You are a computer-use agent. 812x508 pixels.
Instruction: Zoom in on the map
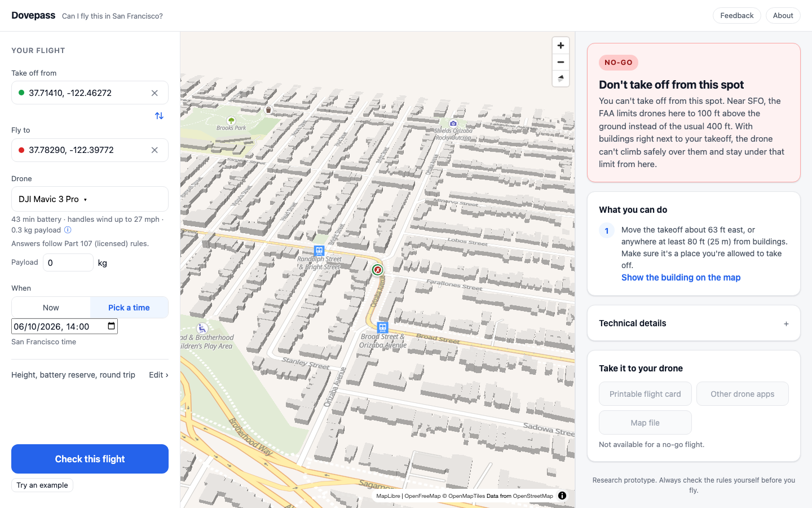click(561, 46)
